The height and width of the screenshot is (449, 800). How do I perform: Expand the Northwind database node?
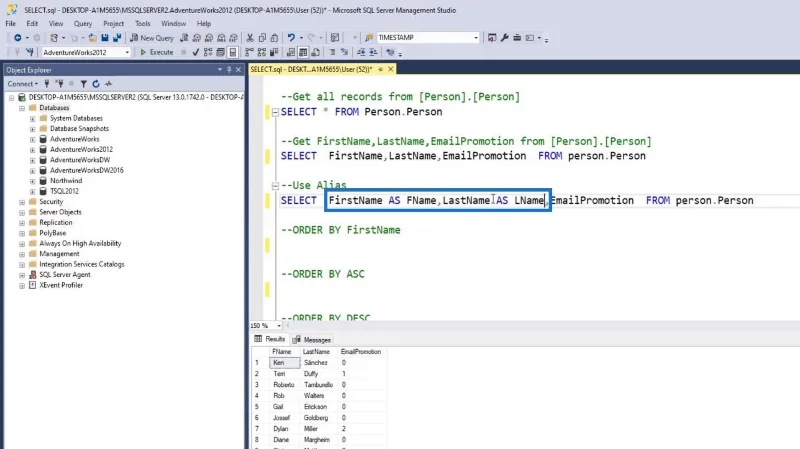[x=33, y=181]
